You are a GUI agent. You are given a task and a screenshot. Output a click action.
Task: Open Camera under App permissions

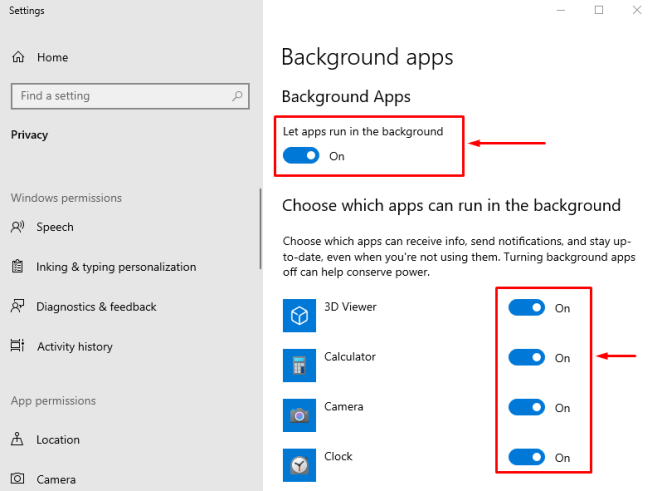[x=56, y=480]
